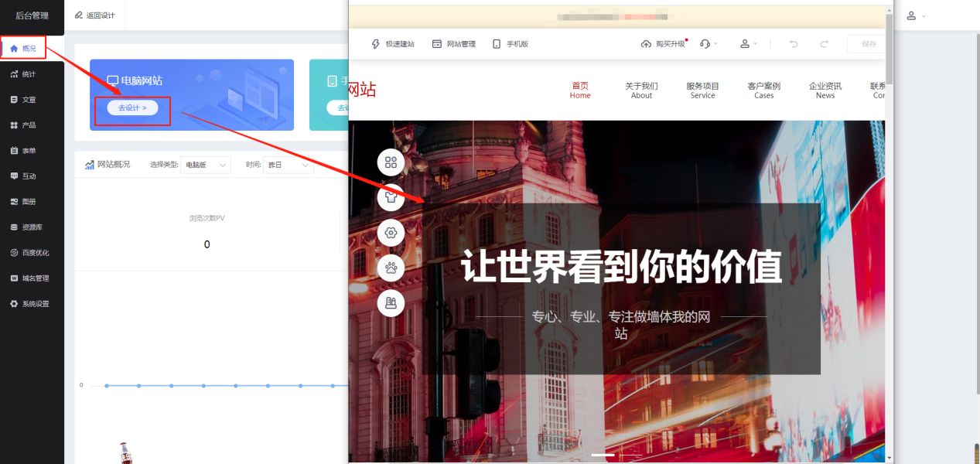This screenshot has height=464, width=980.
Task: Expand the 电脑版 type selector dropdown
Action: pos(204,164)
